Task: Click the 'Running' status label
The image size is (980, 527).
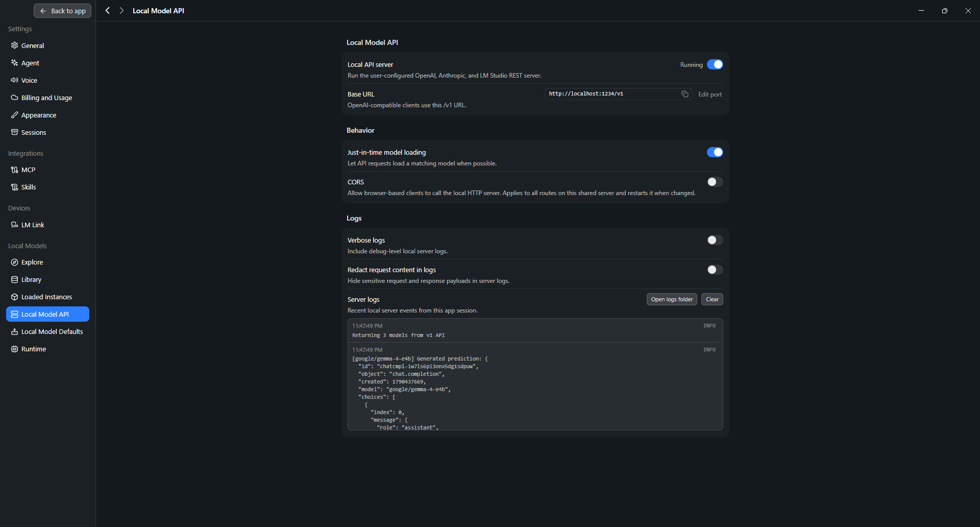Action: (x=691, y=65)
